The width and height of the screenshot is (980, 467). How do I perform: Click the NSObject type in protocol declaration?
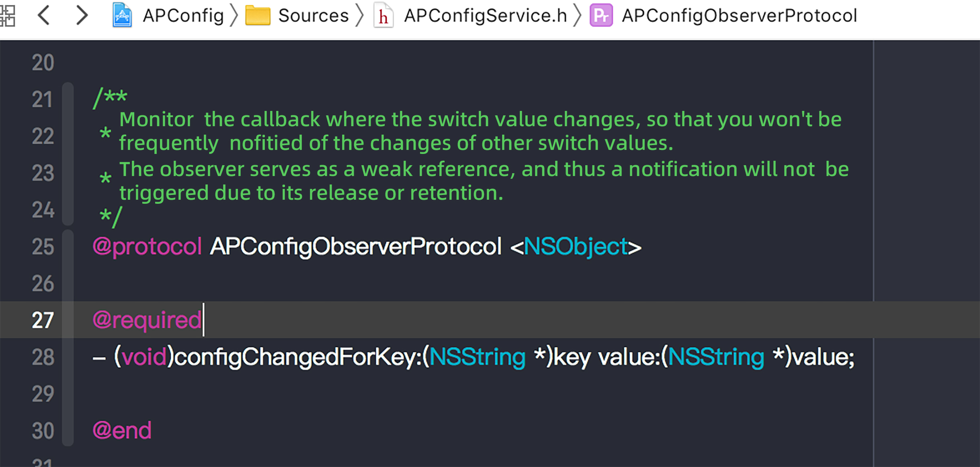575,246
